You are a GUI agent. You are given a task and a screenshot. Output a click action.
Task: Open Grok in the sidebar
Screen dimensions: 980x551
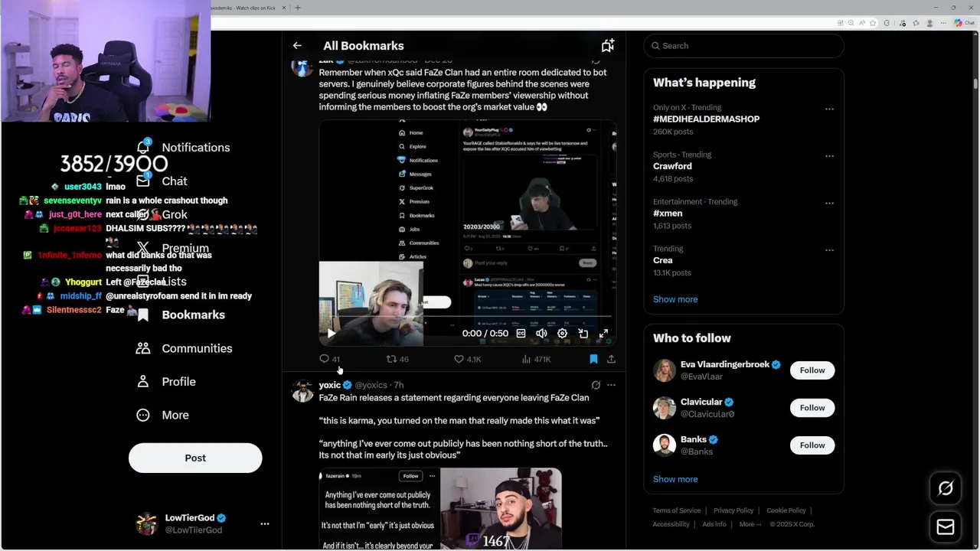click(162, 215)
